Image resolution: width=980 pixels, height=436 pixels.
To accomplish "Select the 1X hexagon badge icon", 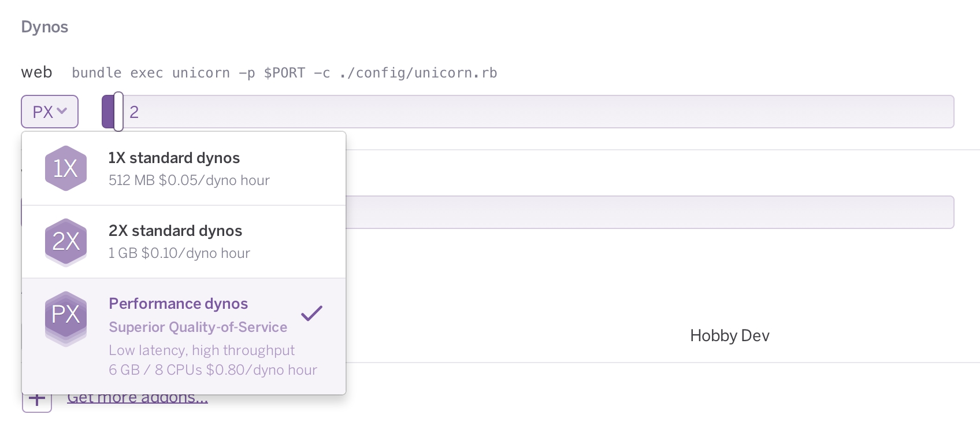I will (65, 168).
